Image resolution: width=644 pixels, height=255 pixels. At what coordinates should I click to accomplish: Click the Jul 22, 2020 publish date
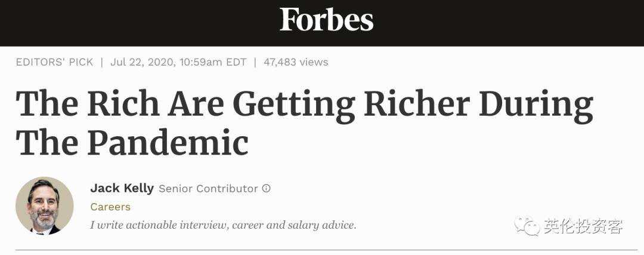click(142, 62)
